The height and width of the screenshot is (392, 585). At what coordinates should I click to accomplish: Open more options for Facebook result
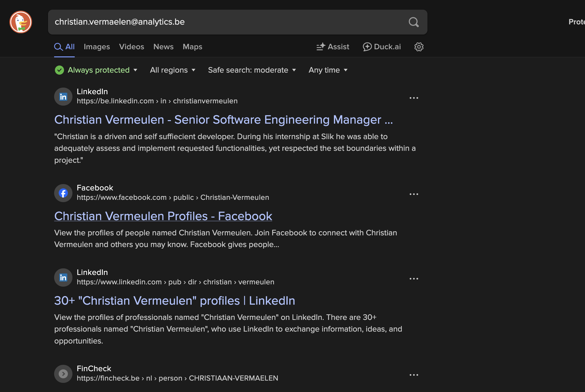[414, 194]
